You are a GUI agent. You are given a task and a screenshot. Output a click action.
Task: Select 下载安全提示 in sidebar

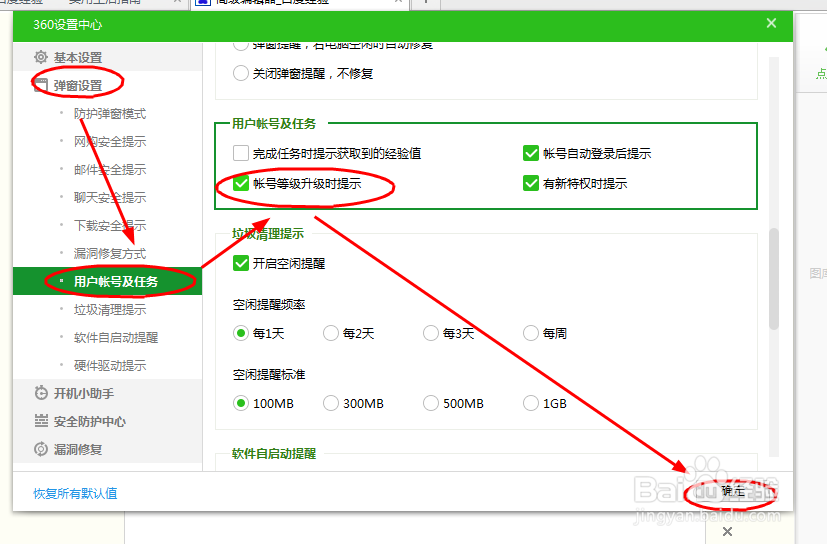point(110,225)
